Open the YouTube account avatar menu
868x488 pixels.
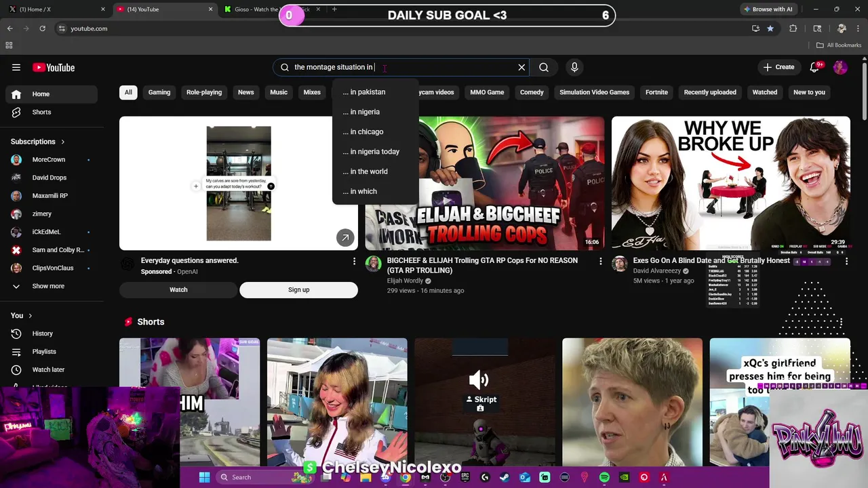840,67
